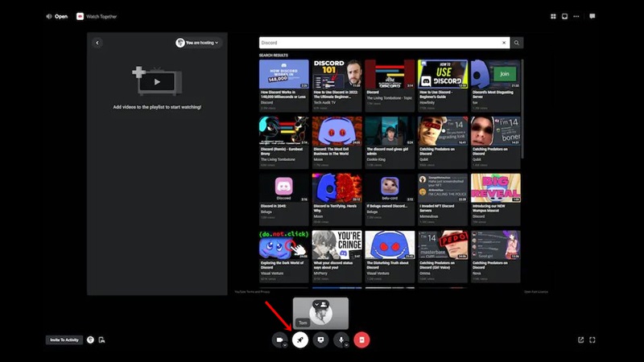Viewport: 644px width, 362px height.
Task: Add 'The Disturbing Truth about Discord' video
Action: [x=390, y=257]
